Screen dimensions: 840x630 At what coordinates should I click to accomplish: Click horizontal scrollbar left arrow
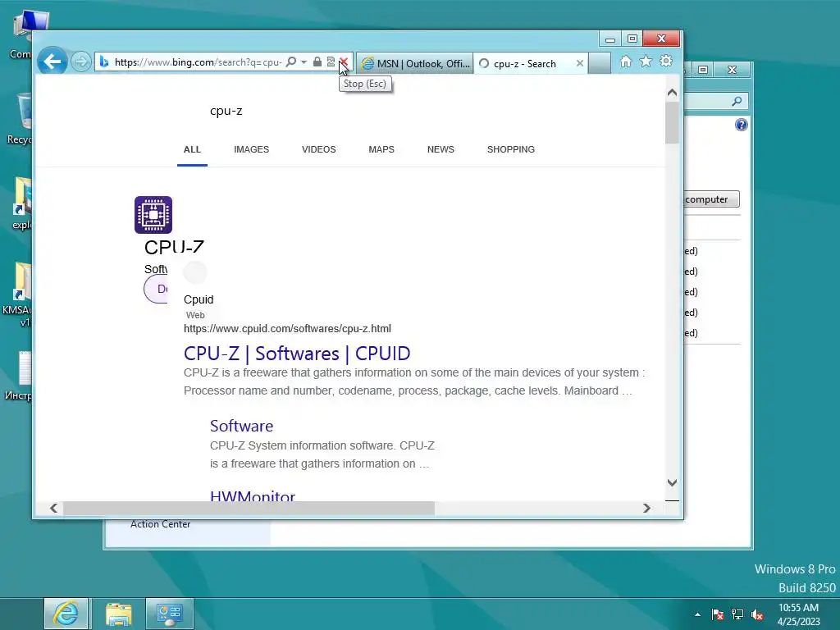coord(53,508)
